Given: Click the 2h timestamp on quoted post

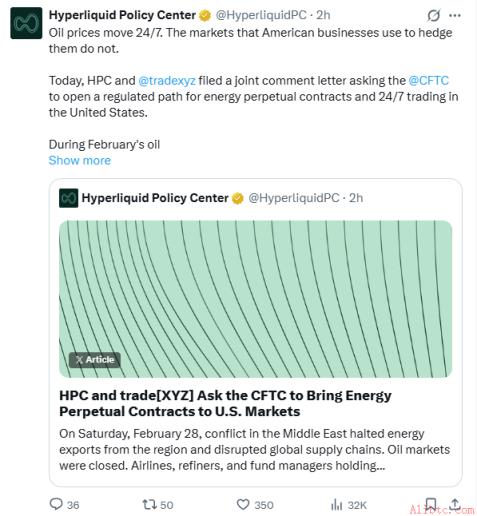Looking at the screenshot, I should pyautogui.click(x=356, y=198).
